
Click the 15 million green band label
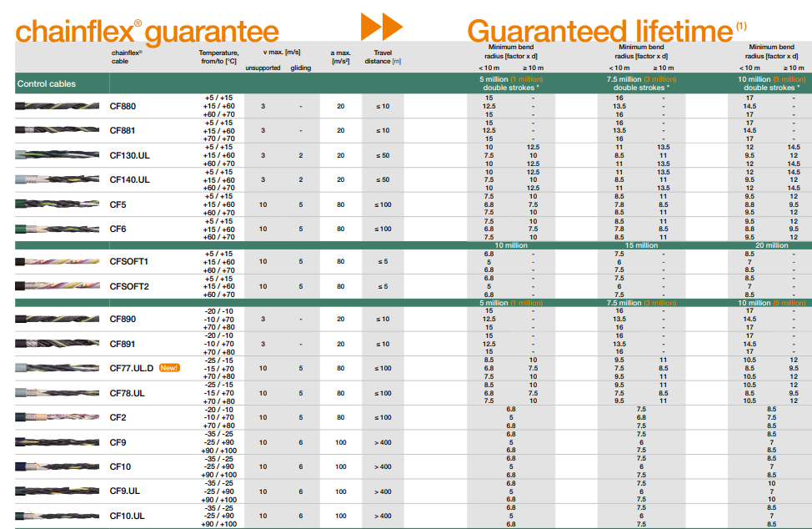(641, 245)
